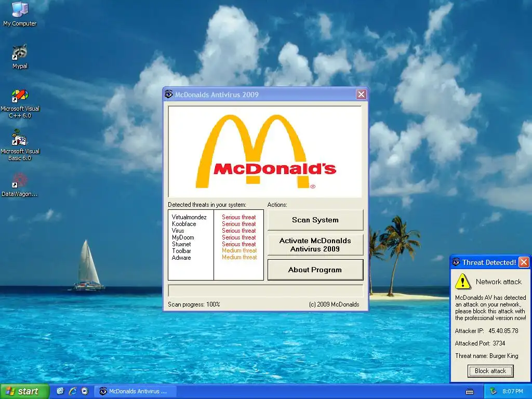Select the Virus entry in threat list
This screenshot has width=532, height=399.
178,231
